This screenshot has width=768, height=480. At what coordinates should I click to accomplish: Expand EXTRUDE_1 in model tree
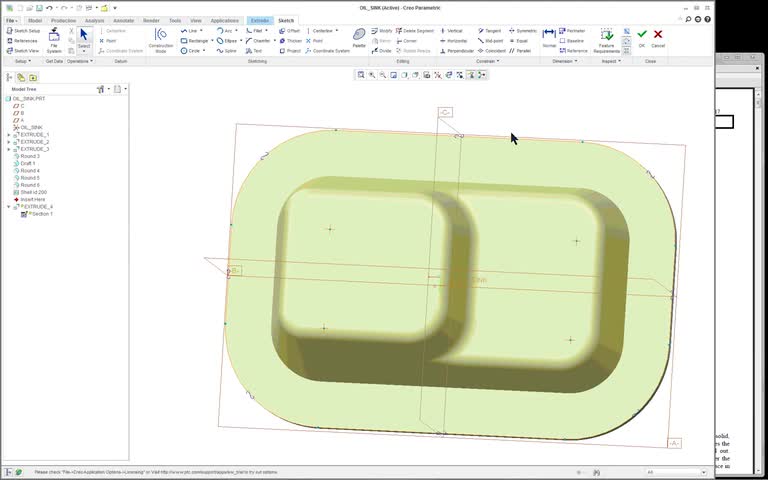8,135
